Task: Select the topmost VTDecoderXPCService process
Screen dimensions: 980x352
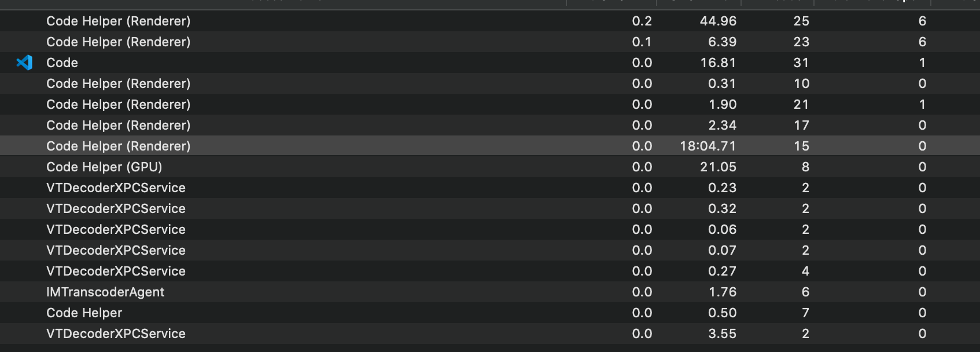Action: tap(231, 188)
